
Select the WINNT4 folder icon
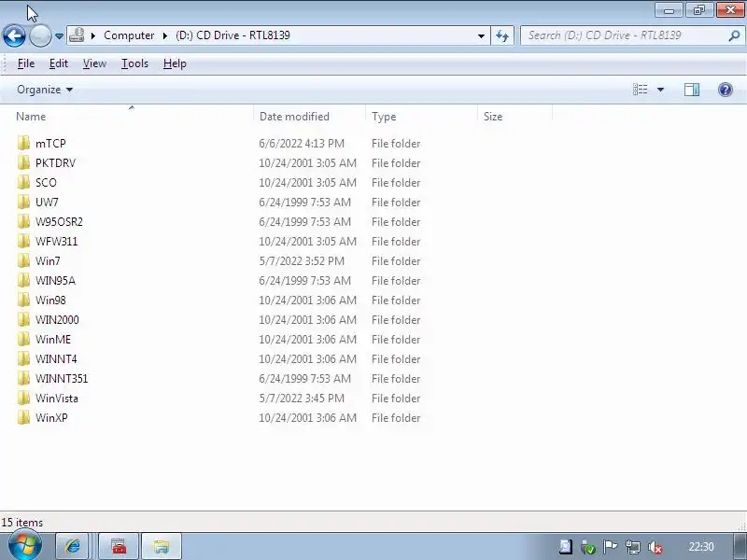click(22, 358)
